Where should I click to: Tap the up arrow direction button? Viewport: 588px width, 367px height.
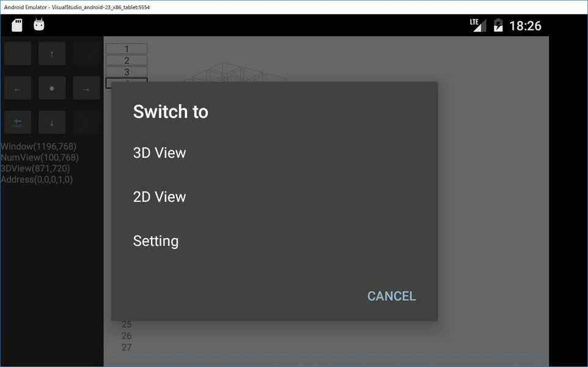point(52,54)
